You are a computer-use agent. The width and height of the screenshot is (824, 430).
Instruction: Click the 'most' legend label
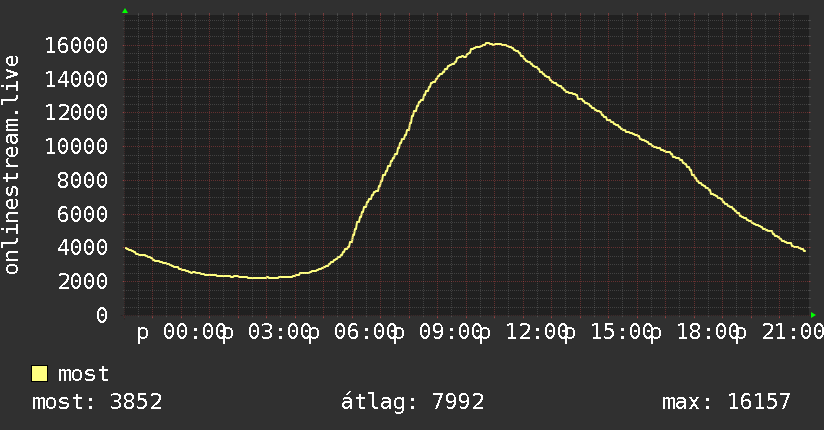point(83,374)
